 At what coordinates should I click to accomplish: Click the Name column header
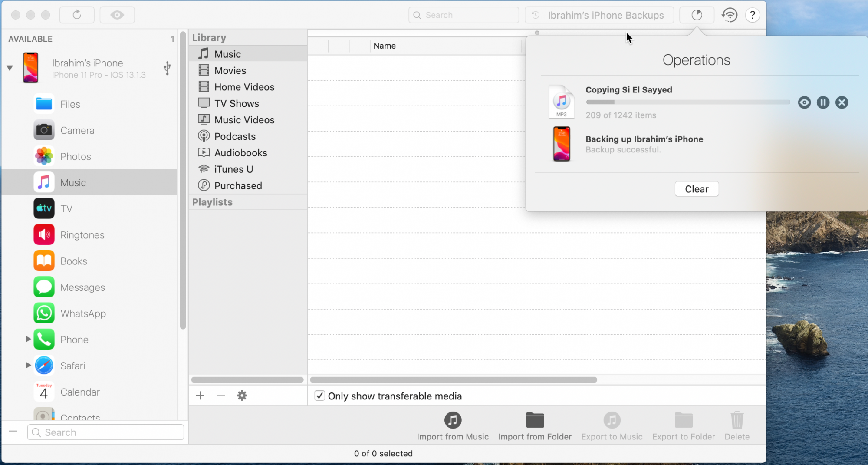(x=446, y=46)
